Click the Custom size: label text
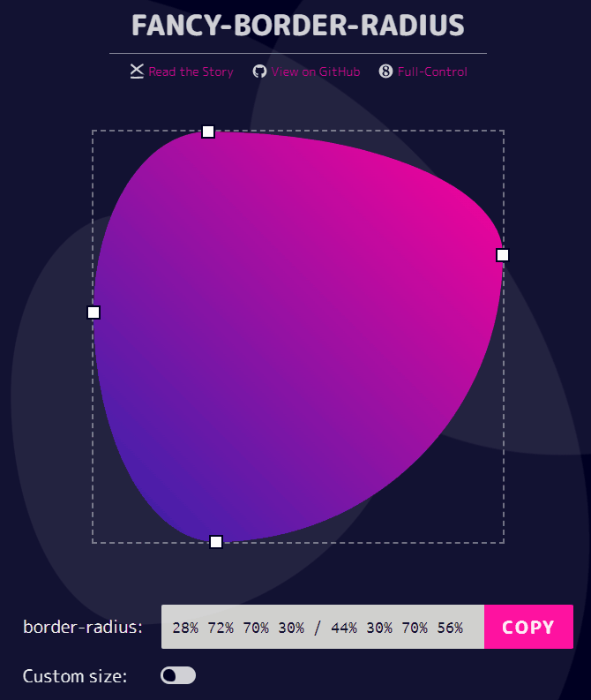The image size is (591, 700). 75,676
